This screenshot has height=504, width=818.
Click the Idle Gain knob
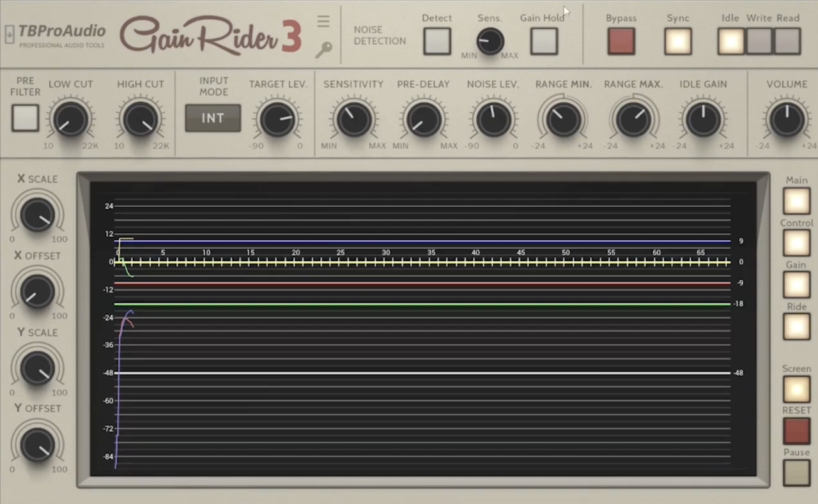pyautogui.click(x=703, y=119)
